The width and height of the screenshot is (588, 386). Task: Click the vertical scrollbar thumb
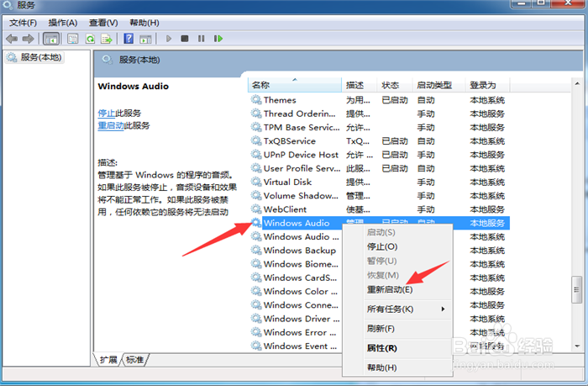577,289
